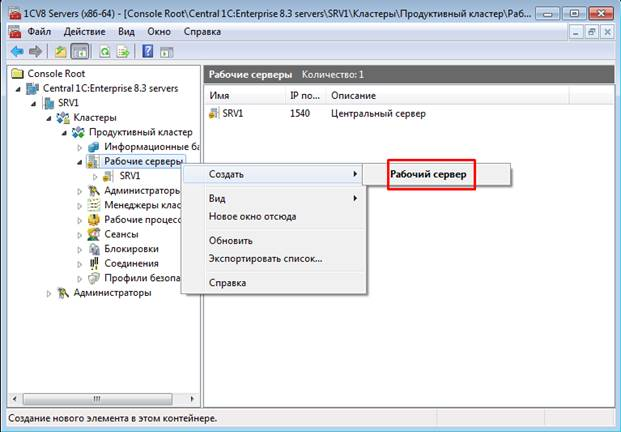
Task: Click the Refresh toolbar icon
Action: point(104,51)
